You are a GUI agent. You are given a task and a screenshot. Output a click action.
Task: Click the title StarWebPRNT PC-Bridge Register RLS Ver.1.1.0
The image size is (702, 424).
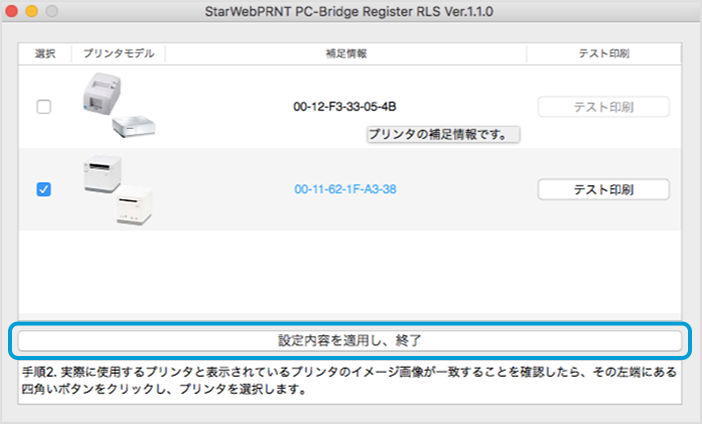coord(349,11)
